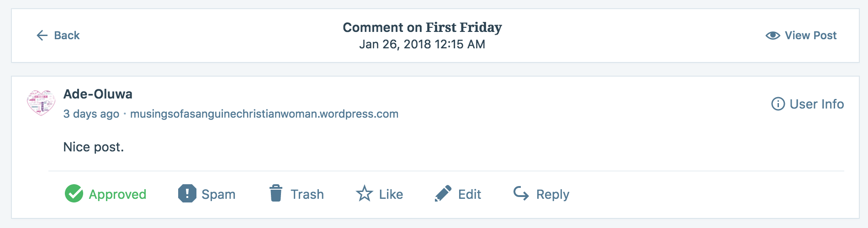This screenshot has width=868, height=228.
Task: Click the User Info circle icon
Action: click(778, 104)
